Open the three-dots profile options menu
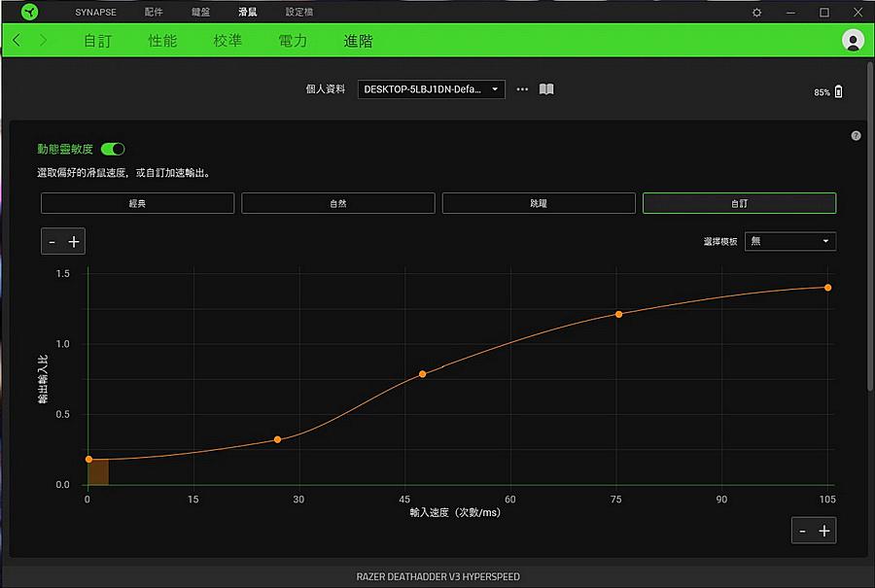 tap(522, 89)
